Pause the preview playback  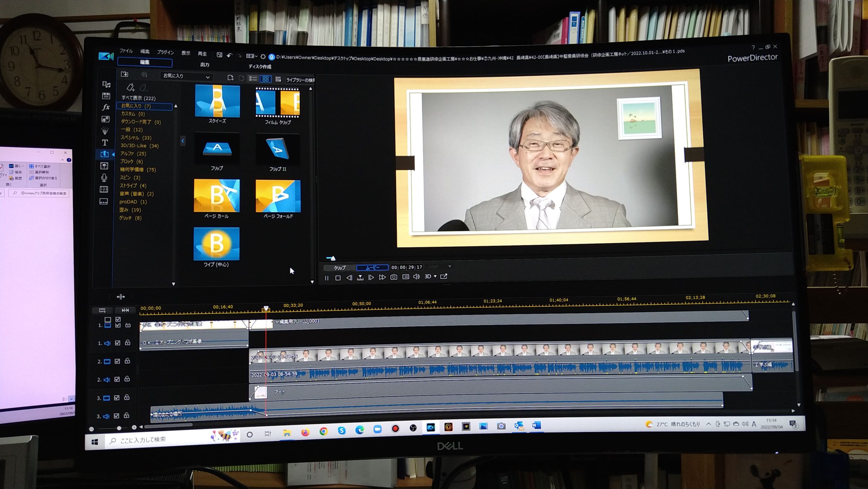[327, 278]
